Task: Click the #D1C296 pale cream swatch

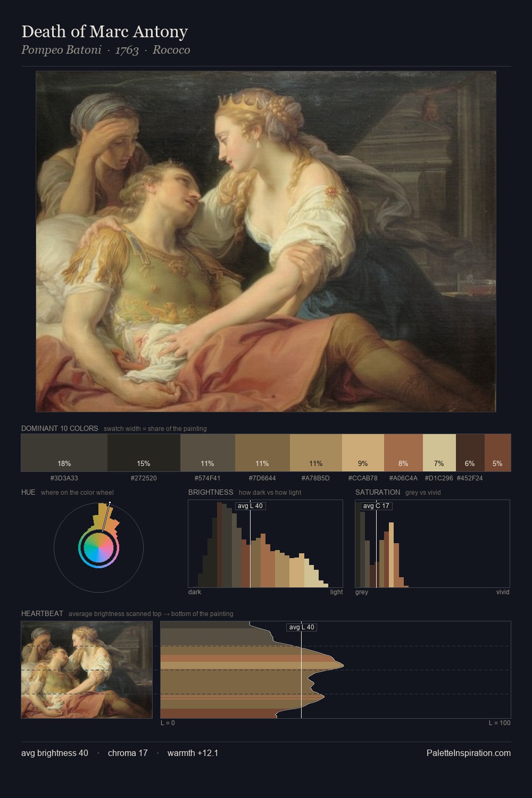Action: click(x=439, y=453)
